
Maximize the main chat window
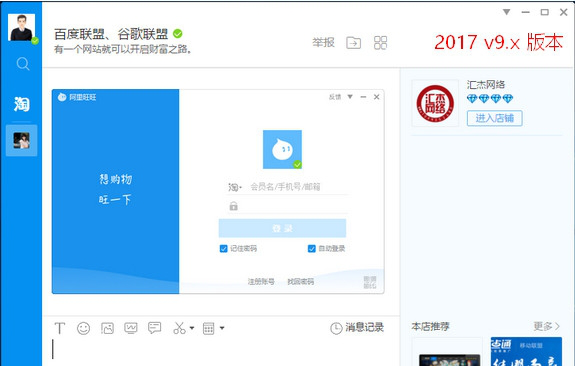pos(545,12)
